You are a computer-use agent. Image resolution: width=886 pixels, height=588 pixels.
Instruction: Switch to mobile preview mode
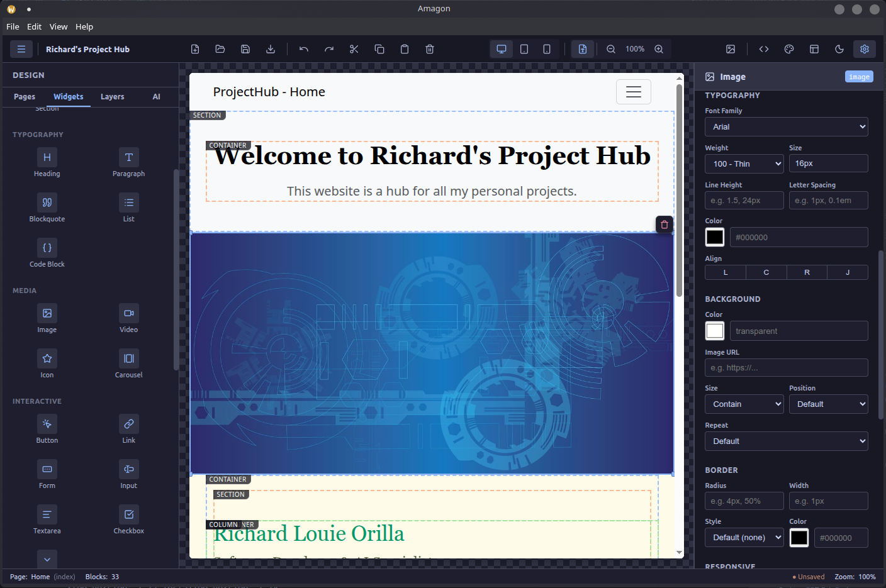click(546, 48)
